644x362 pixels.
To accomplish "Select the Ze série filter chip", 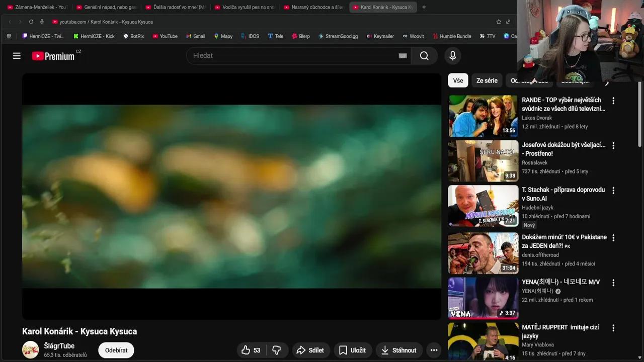I will click(x=487, y=80).
